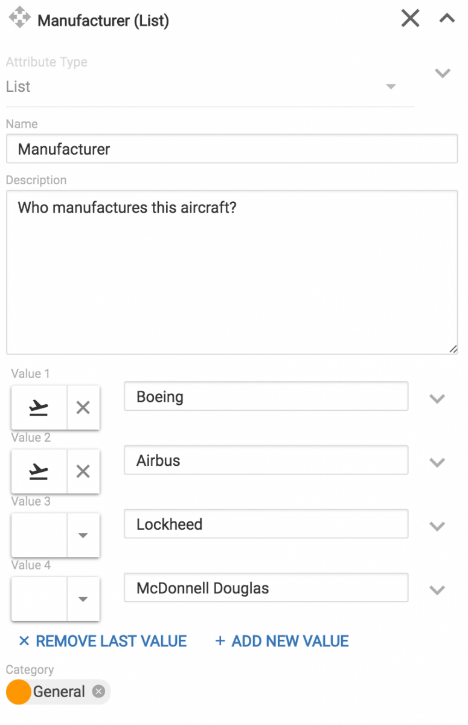Click the airplane icon for Value 1
This screenshot has width=468, height=725.
coord(39,407)
